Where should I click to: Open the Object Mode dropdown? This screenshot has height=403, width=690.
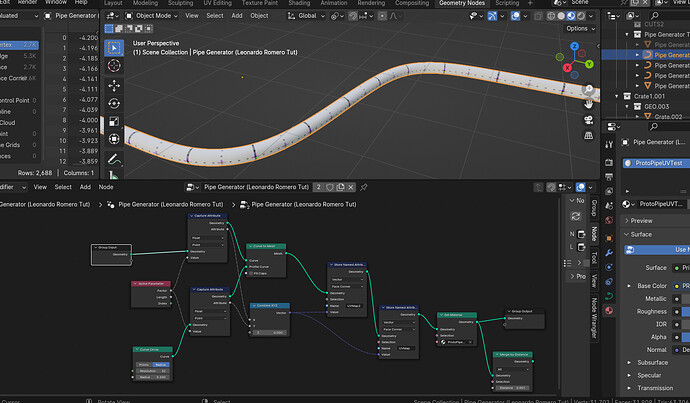tap(151, 16)
